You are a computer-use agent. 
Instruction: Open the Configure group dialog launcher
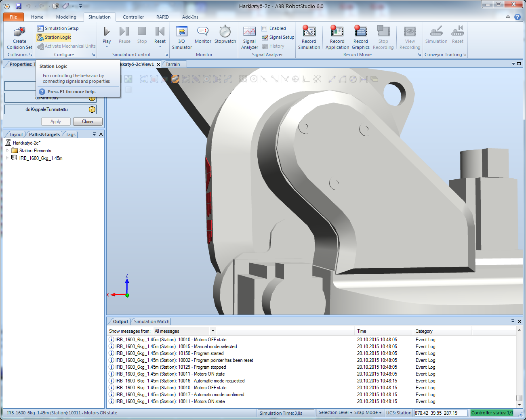(93, 55)
